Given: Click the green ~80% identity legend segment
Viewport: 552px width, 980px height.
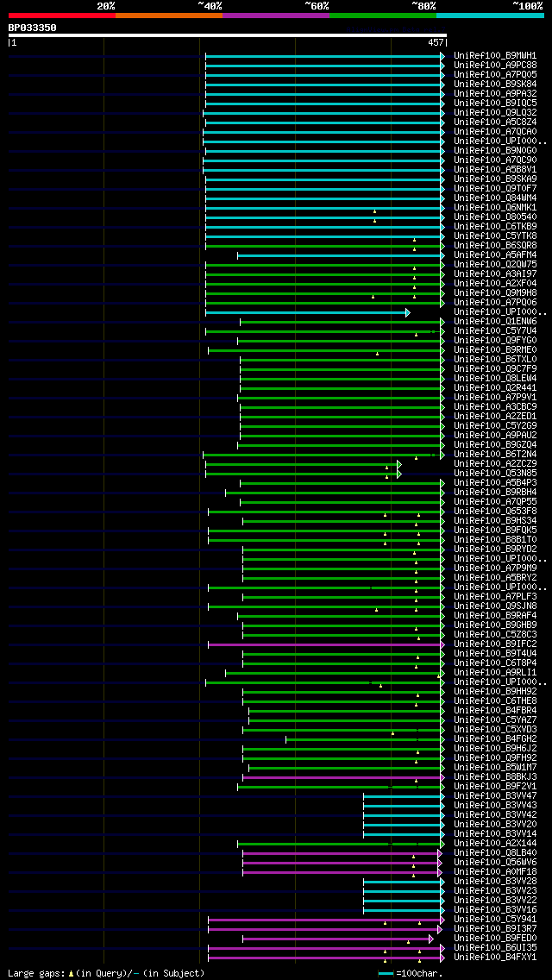Looking at the screenshot, I should coord(383,15).
